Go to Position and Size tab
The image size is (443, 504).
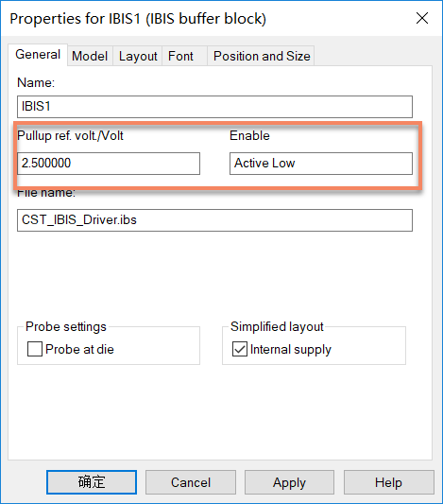[x=262, y=56]
